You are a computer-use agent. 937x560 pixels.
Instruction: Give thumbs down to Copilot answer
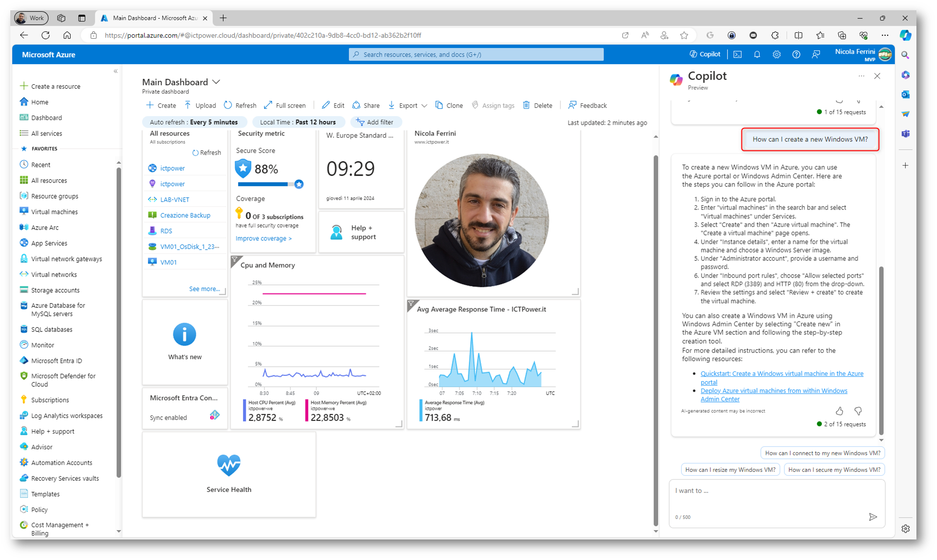pyautogui.click(x=858, y=411)
